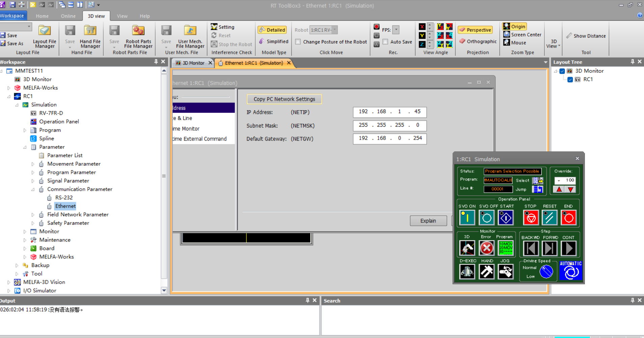Set view angle along the Z axis

pos(422,44)
